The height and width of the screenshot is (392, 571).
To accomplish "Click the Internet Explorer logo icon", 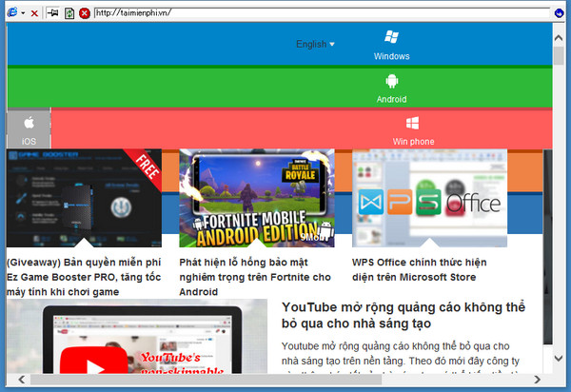I will (11, 13).
